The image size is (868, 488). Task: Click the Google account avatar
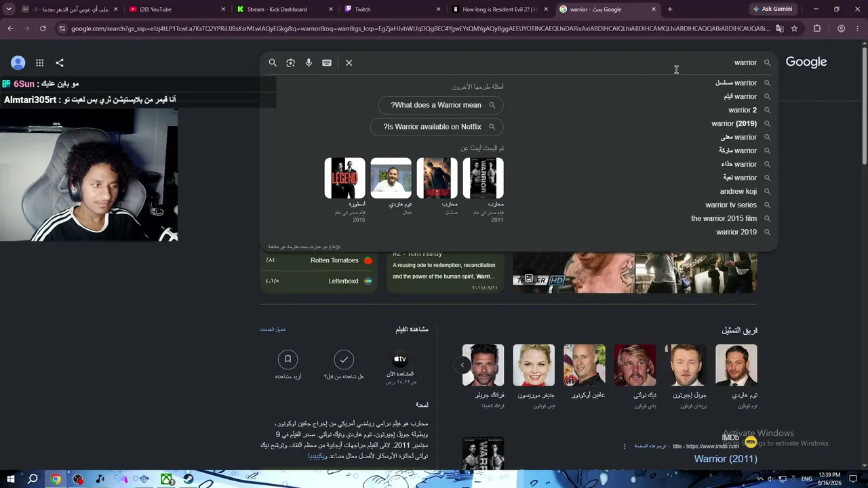tap(18, 63)
